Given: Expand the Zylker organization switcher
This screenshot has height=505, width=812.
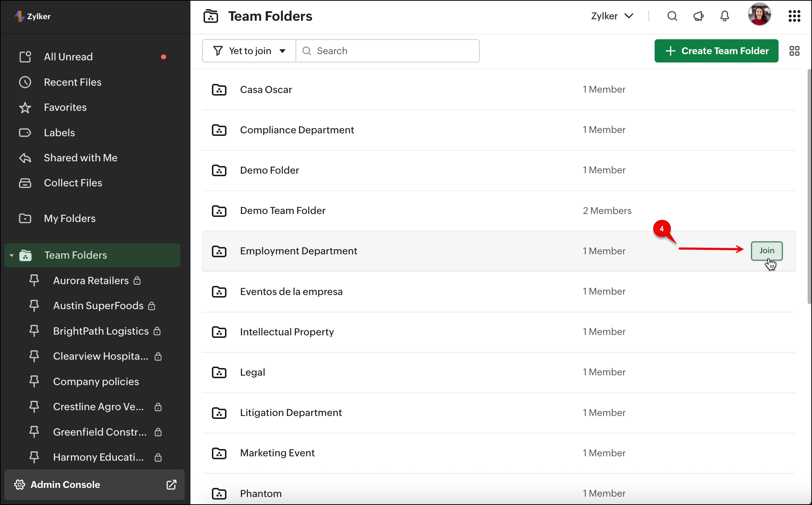Looking at the screenshot, I should pos(612,16).
